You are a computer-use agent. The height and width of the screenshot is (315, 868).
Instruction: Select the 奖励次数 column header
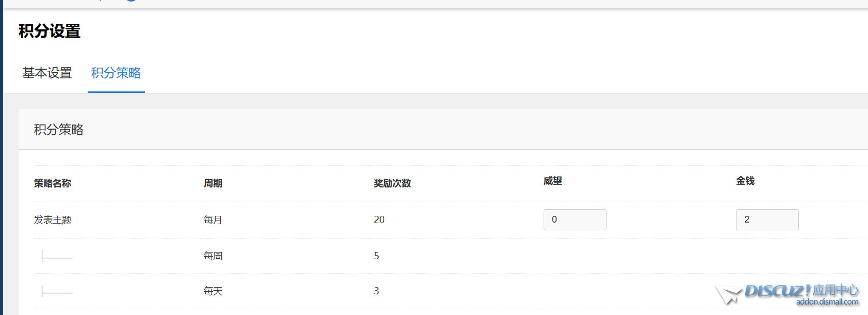[392, 183]
